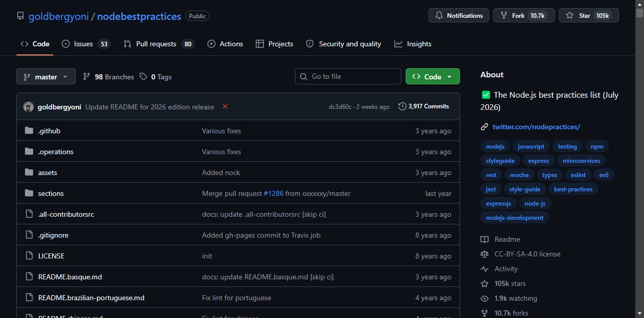The width and height of the screenshot is (644, 318).
Task: Select the nodejs topic tag
Action: [495, 147]
